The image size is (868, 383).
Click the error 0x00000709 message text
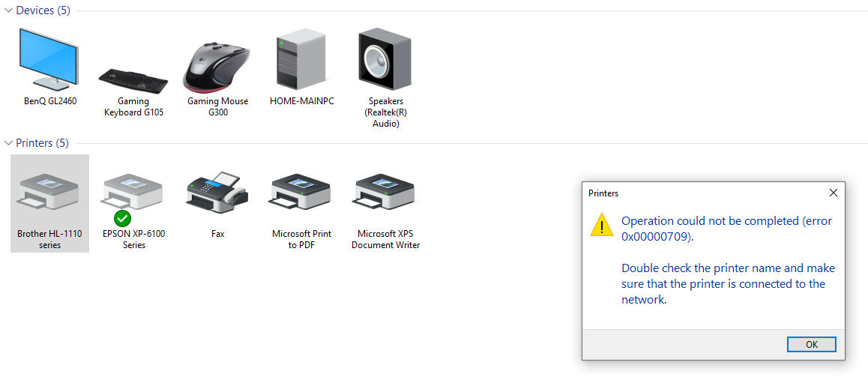(x=726, y=229)
